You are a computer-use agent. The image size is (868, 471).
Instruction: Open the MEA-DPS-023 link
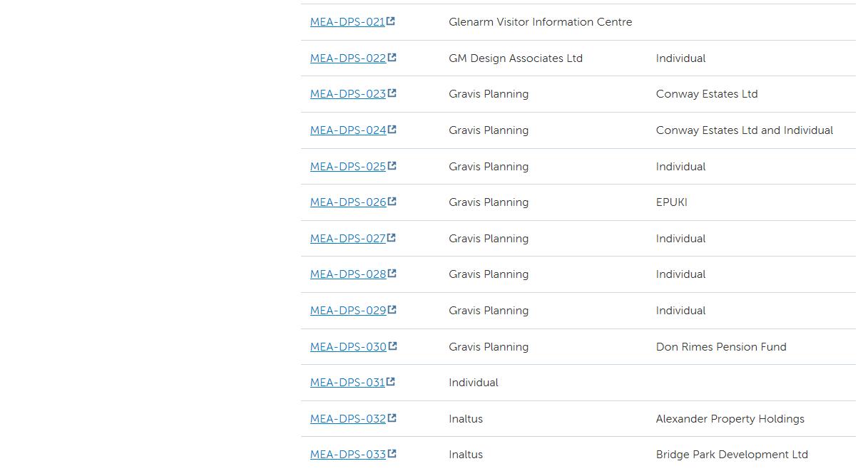[x=348, y=94]
